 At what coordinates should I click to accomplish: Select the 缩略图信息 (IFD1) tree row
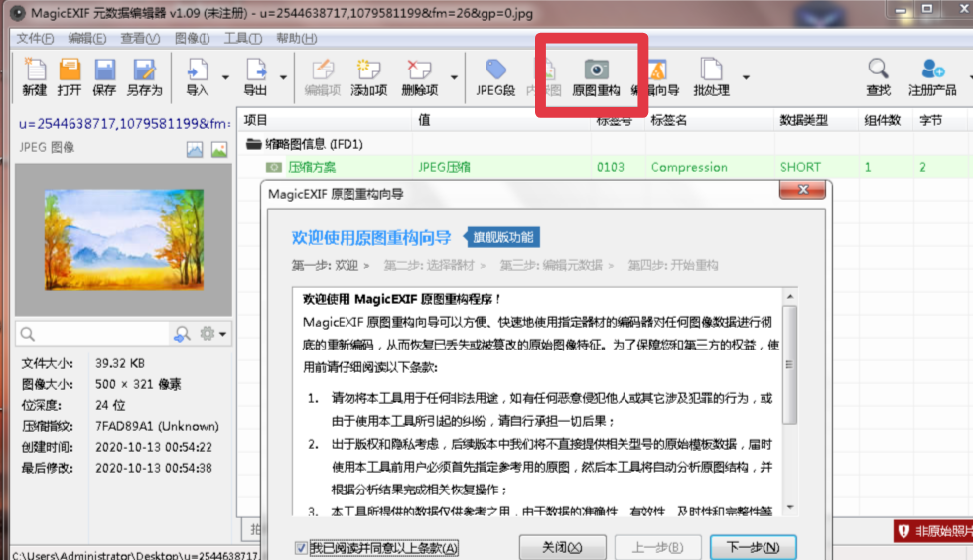[605, 144]
